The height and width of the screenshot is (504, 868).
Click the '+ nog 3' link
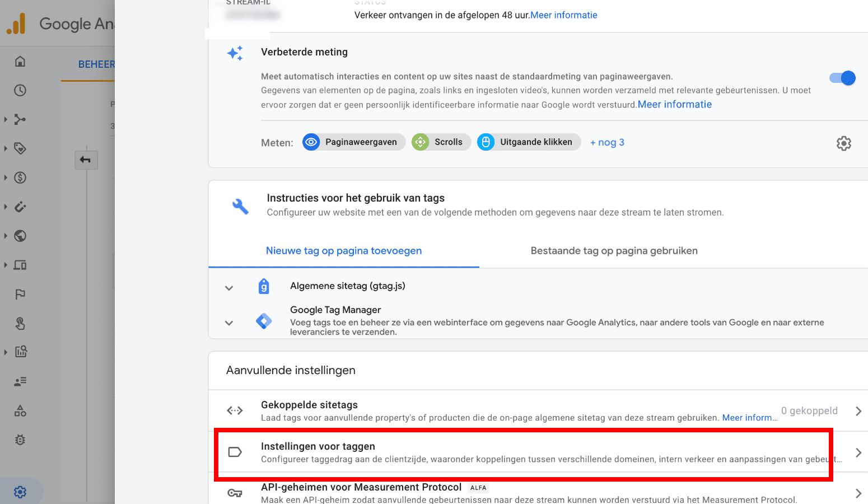[607, 142]
